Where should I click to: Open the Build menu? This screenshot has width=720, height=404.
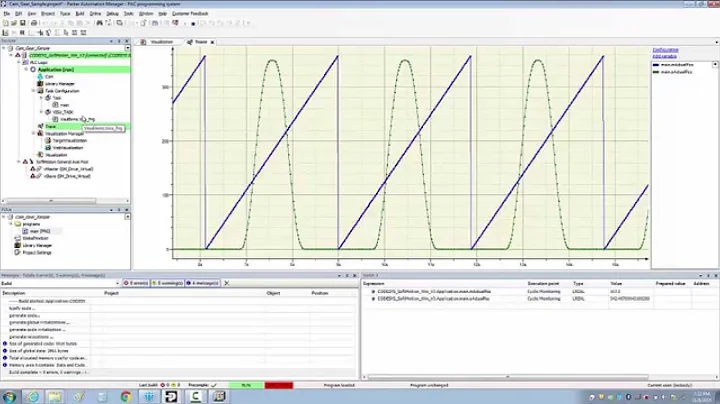pyautogui.click(x=80, y=14)
